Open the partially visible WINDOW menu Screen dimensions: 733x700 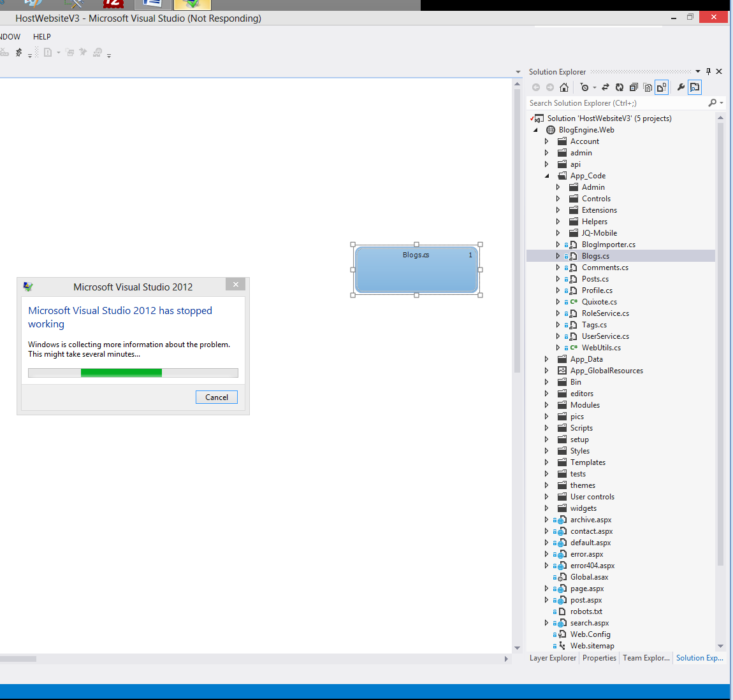pyautogui.click(x=10, y=37)
